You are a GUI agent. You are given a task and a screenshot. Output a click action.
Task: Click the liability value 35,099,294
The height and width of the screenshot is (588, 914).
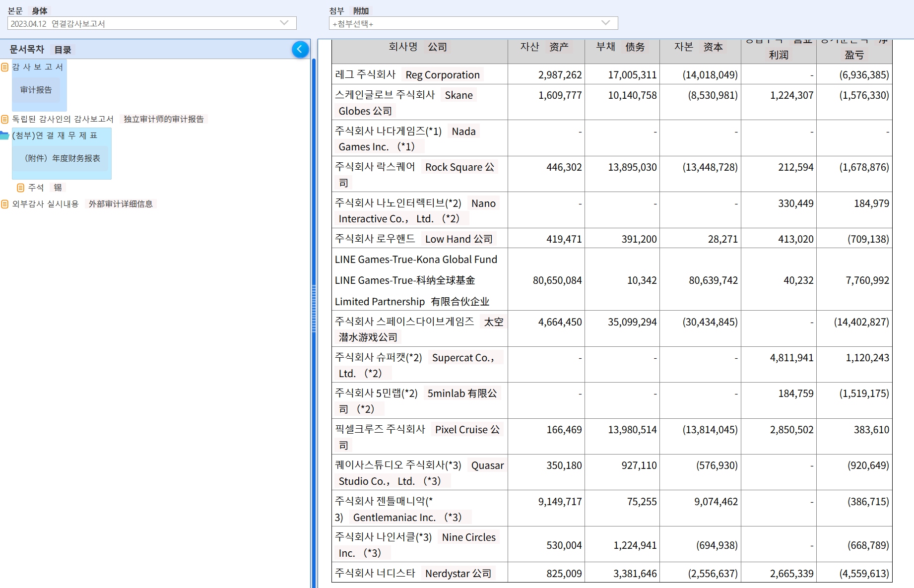[x=633, y=322]
